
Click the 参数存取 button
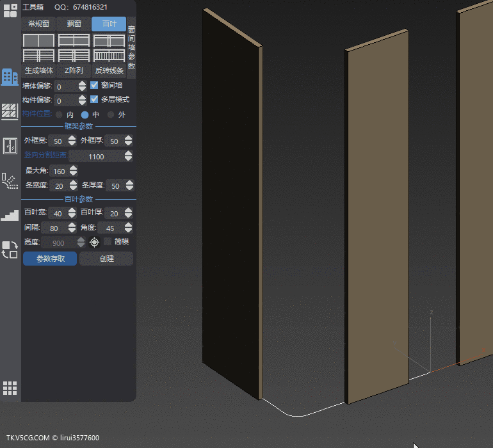(x=50, y=259)
